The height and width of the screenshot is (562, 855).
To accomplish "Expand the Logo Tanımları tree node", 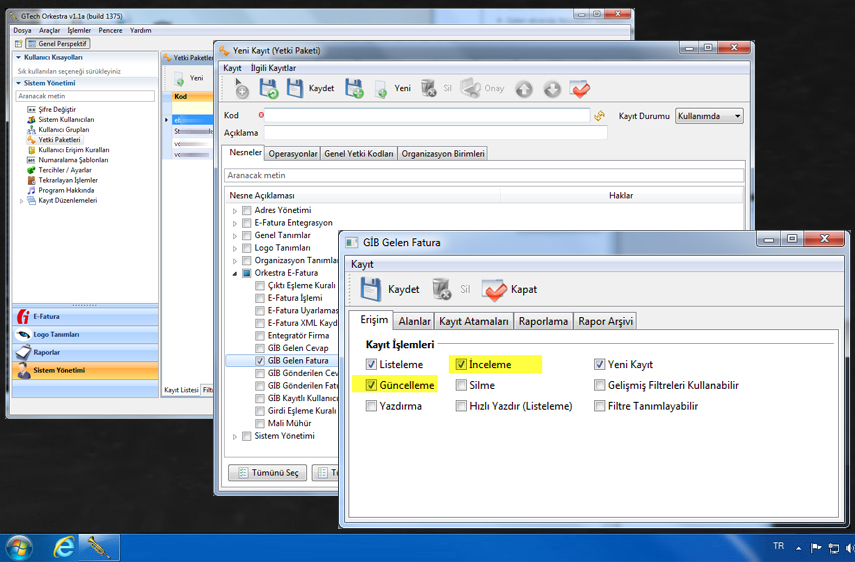I will (x=235, y=249).
